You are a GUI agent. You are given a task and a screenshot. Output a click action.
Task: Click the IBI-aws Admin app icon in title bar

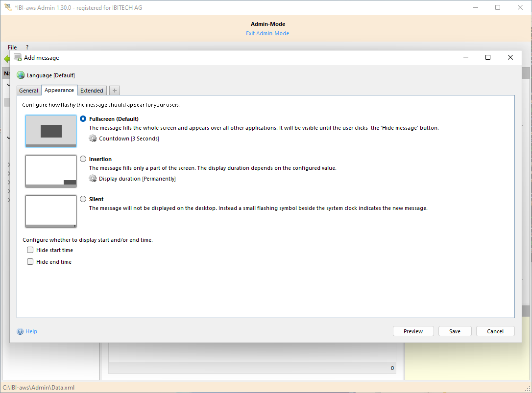8,7
